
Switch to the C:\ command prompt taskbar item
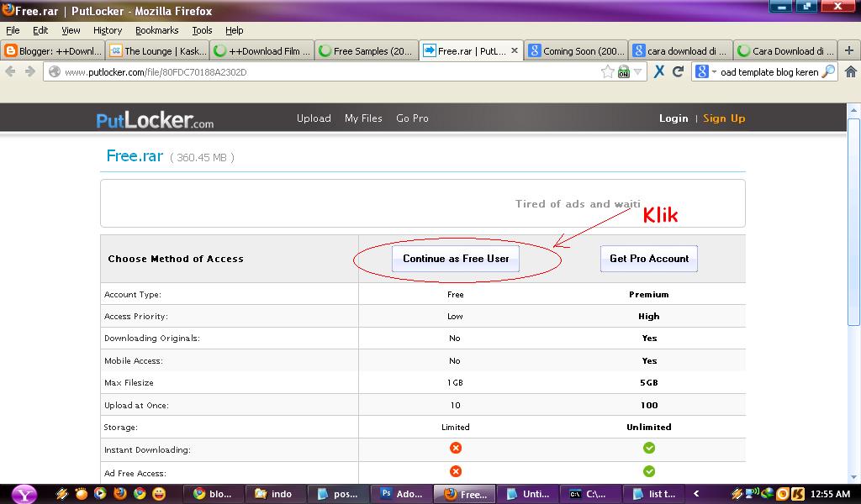pos(590,494)
